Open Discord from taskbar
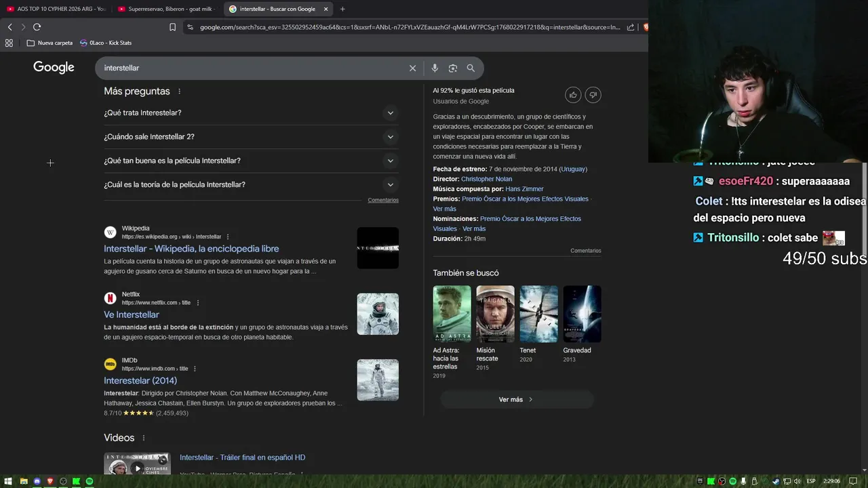This screenshot has width=868, height=488. tap(37, 481)
